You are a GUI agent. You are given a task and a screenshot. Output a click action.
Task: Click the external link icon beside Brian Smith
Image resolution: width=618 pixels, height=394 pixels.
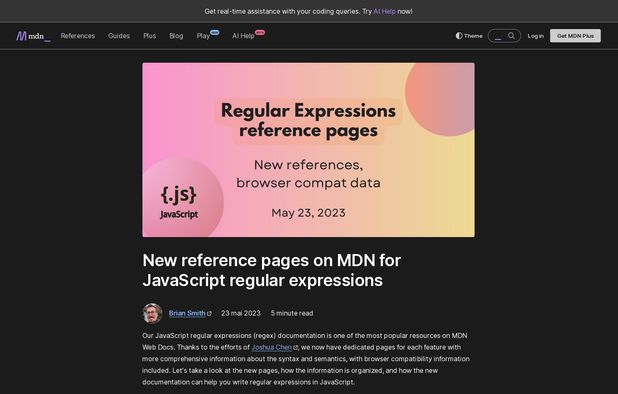(x=209, y=314)
